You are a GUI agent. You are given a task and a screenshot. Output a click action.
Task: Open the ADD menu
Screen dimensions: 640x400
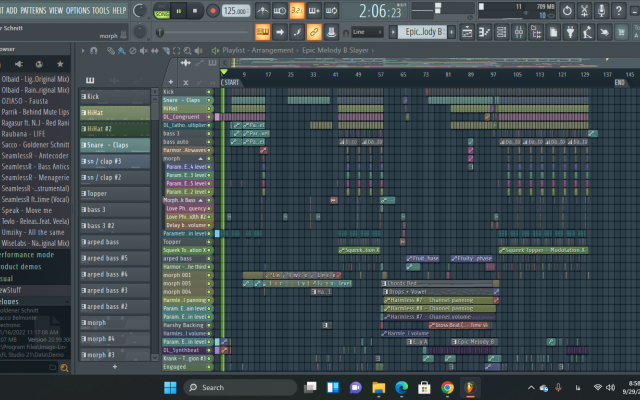pos(11,10)
